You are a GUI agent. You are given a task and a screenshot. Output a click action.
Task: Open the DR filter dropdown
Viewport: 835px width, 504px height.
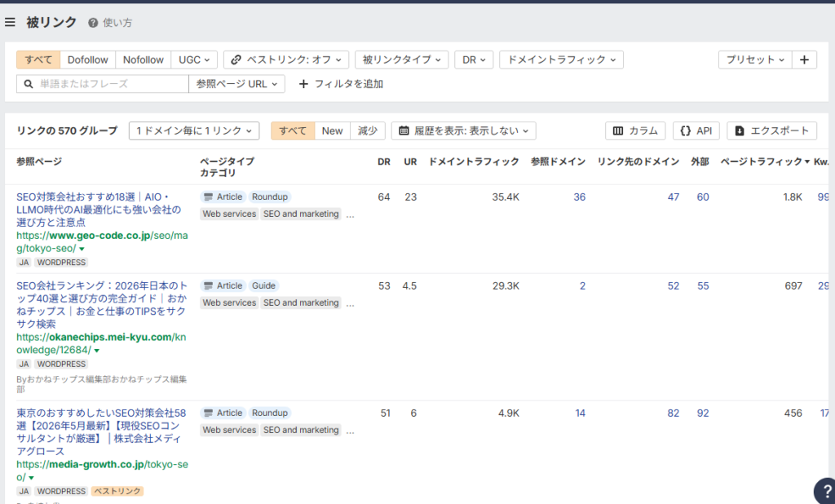474,60
